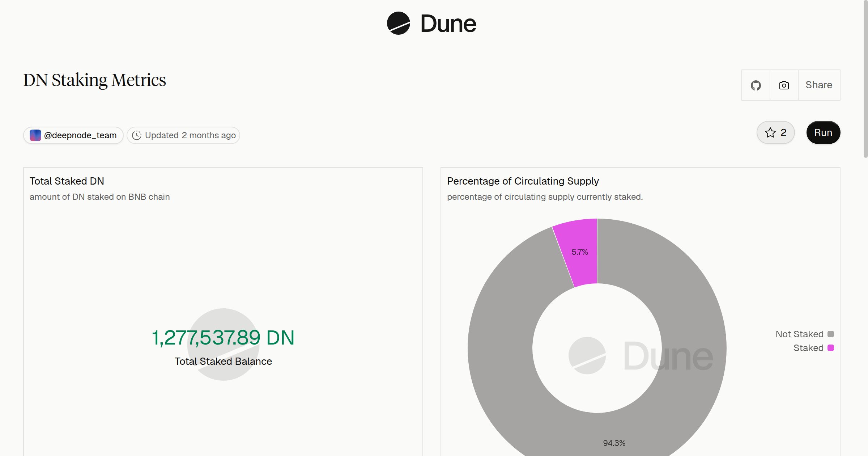868x456 pixels.
Task: Click the Total Staked DN heading
Action: [x=67, y=181]
